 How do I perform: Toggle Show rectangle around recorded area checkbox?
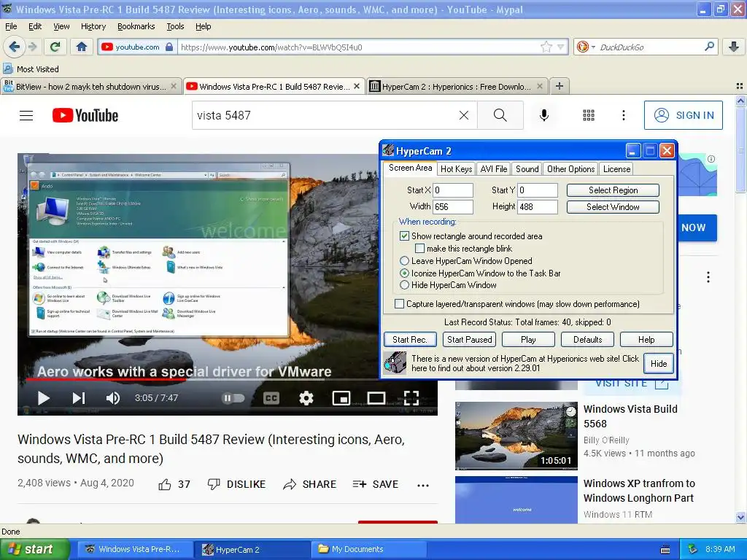pyautogui.click(x=404, y=236)
